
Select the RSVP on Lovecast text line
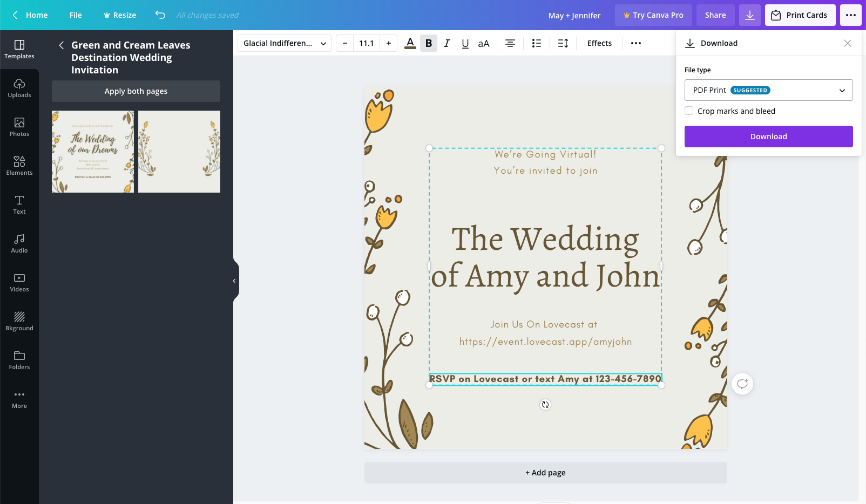(x=545, y=379)
